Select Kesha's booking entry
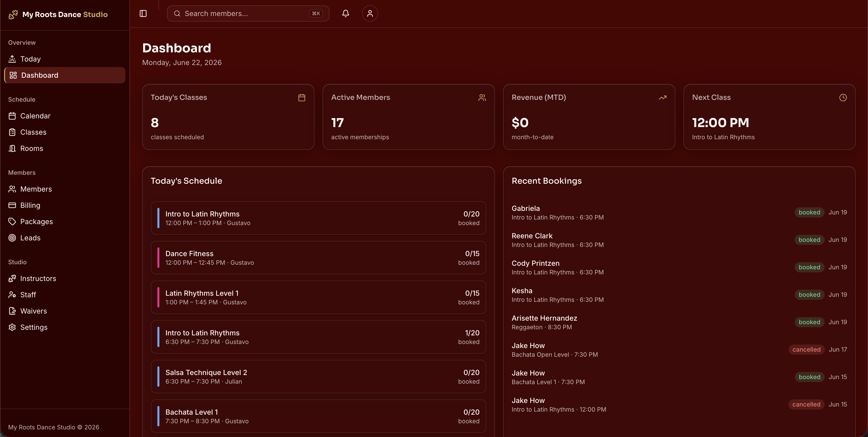Image resolution: width=868 pixels, height=437 pixels. click(x=679, y=295)
